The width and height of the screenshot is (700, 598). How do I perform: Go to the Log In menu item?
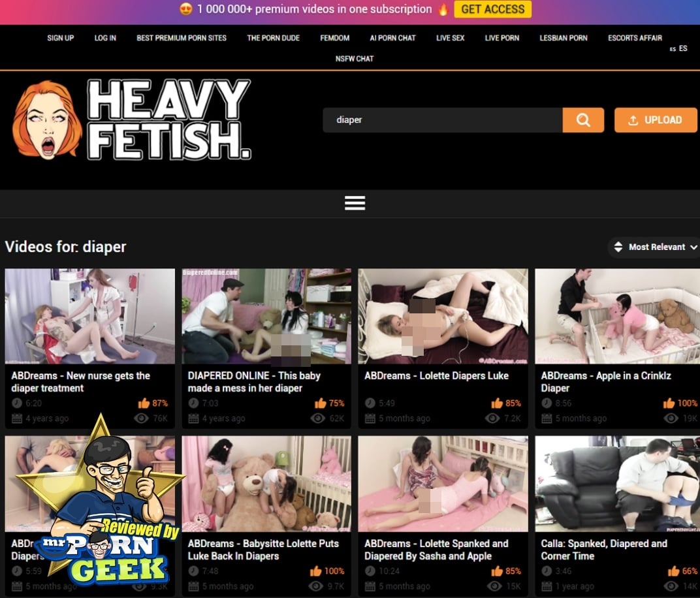click(x=105, y=38)
